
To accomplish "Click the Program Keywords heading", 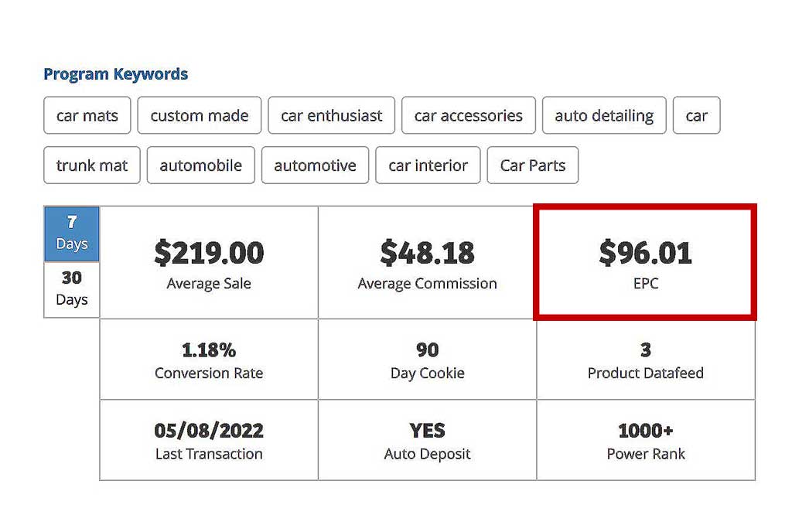I will [115, 74].
